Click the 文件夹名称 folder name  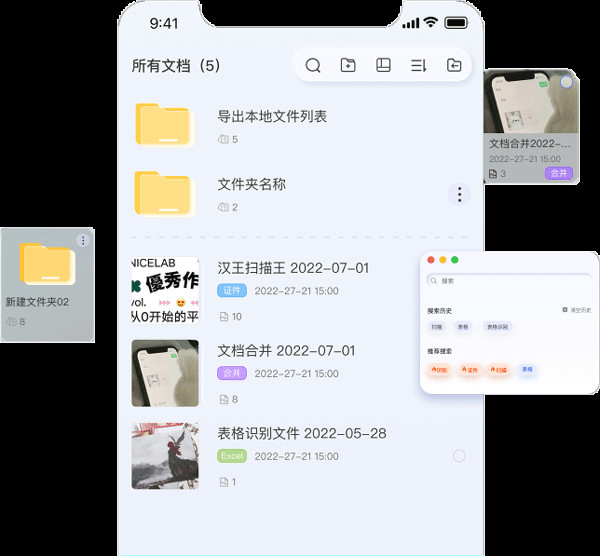pos(251,184)
